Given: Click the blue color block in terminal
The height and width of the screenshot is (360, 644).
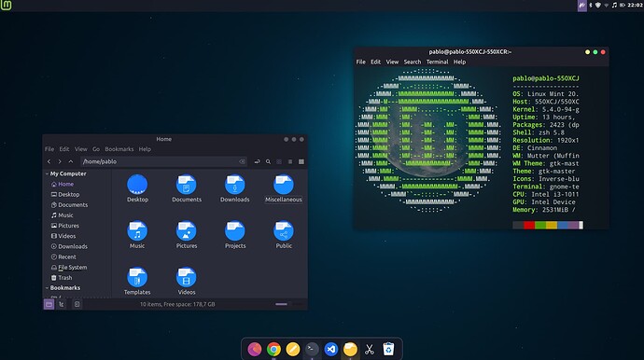Looking at the screenshot, I should (x=562, y=225).
